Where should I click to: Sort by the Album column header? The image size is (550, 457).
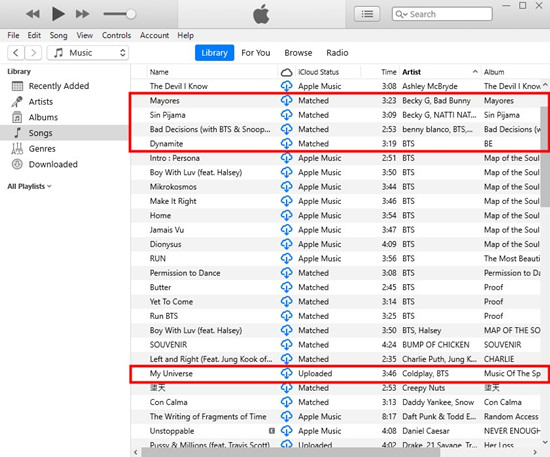point(494,72)
